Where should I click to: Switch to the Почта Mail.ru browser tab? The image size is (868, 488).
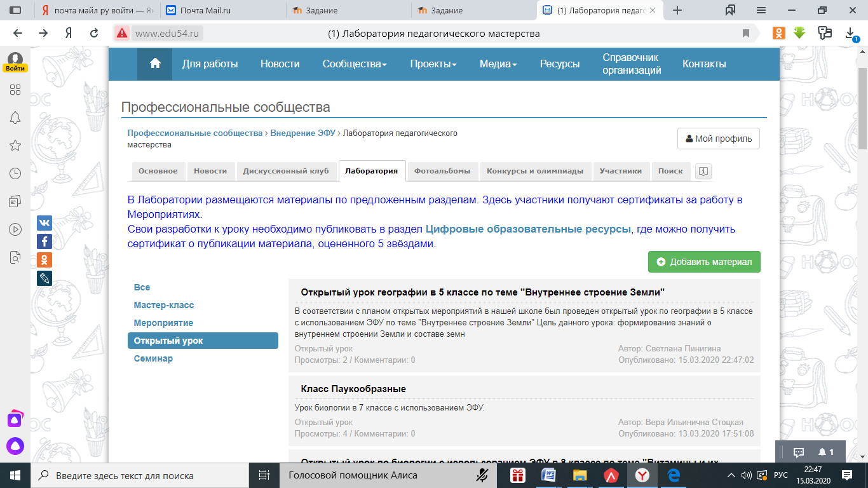pos(222,10)
